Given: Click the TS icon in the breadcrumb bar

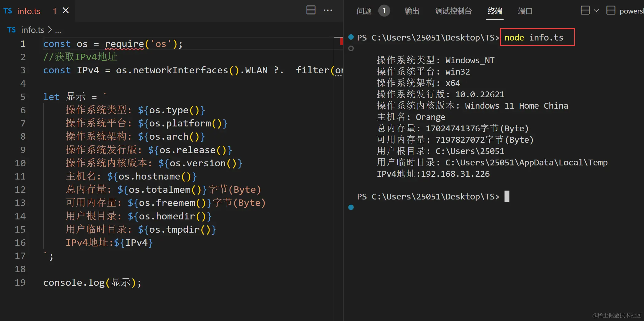Looking at the screenshot, I should point(11,30).
